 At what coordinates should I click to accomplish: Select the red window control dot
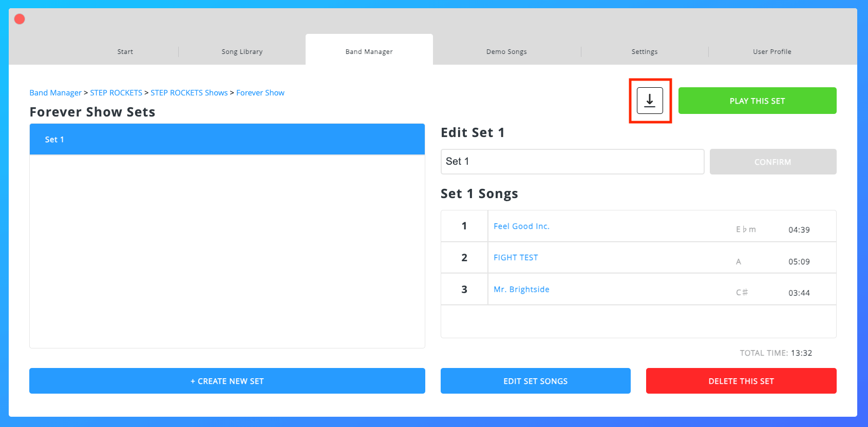point(19,18)
